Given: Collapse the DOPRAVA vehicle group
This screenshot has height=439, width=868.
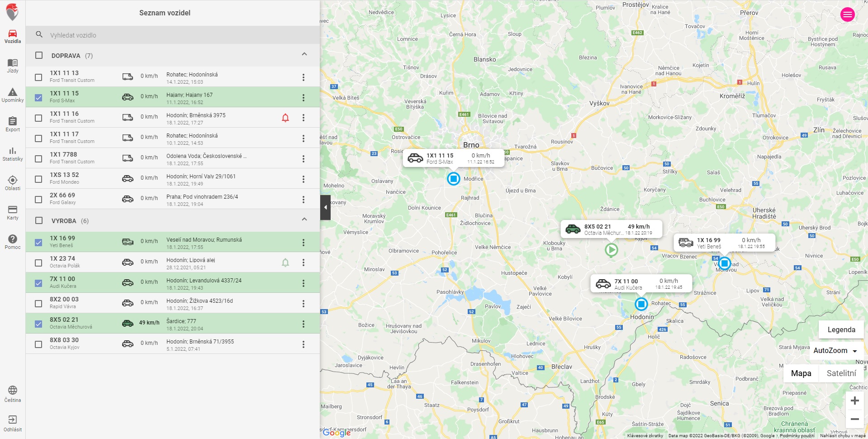Looking at the screenshot, I should 304,54.
